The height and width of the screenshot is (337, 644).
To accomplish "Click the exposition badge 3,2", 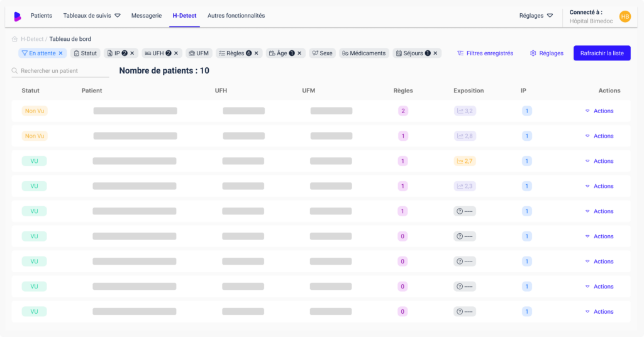I will (465, 111).
